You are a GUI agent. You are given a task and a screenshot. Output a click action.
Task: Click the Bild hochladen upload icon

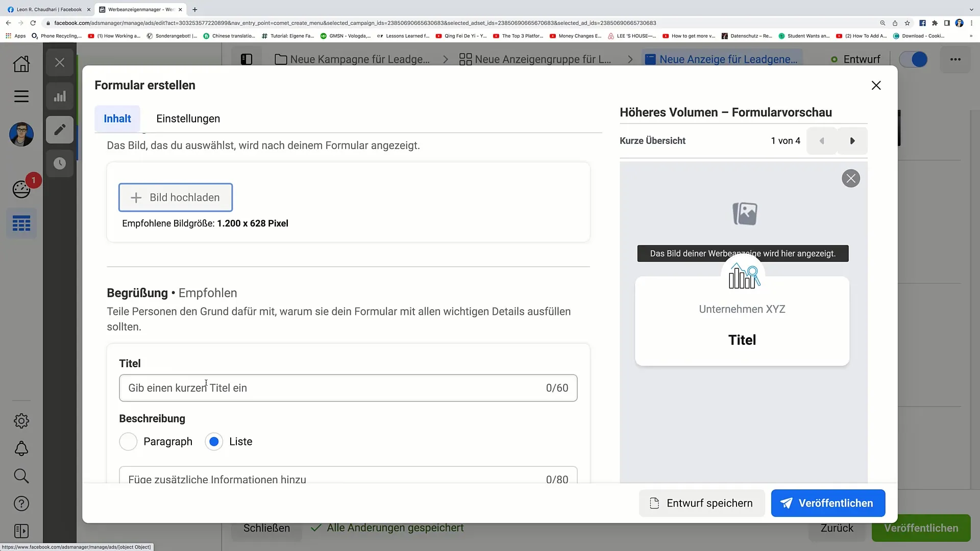click(136, 198)
